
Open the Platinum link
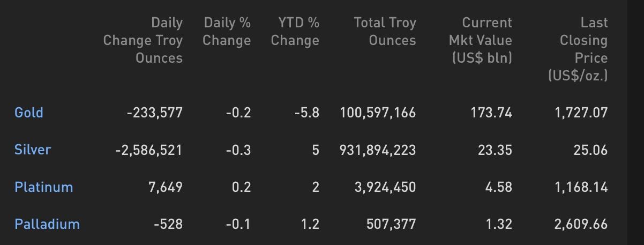tap(44, 187)
